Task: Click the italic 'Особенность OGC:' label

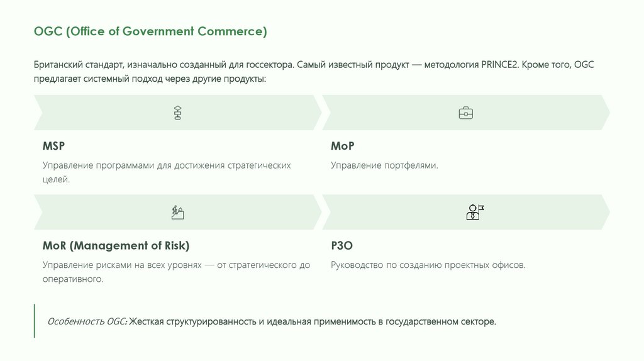Action: [87, 322]
